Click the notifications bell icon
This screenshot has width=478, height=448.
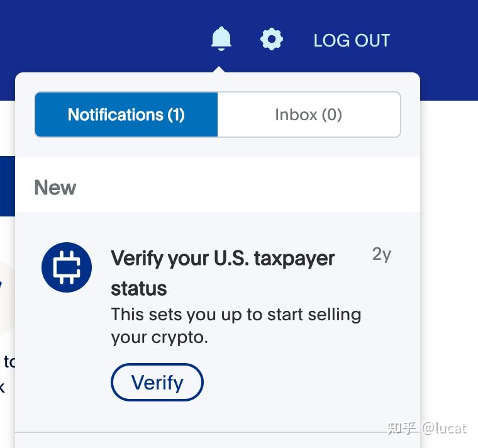pyautogui.click(x=221, y=40)
